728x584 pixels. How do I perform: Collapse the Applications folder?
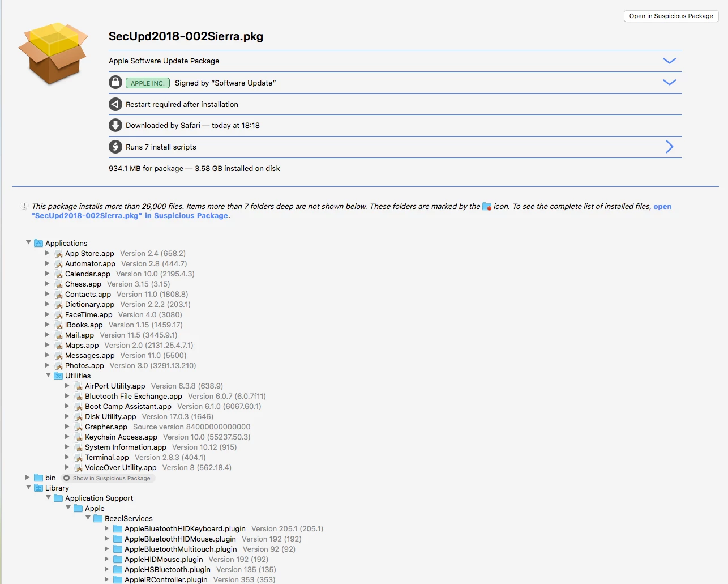[28, 242]
